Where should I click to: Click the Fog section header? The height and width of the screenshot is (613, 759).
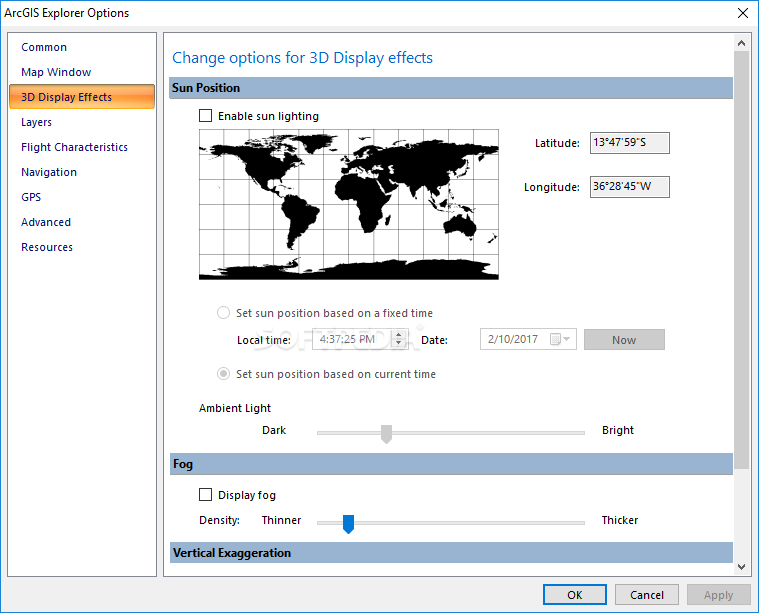click(x=451, y=464)
